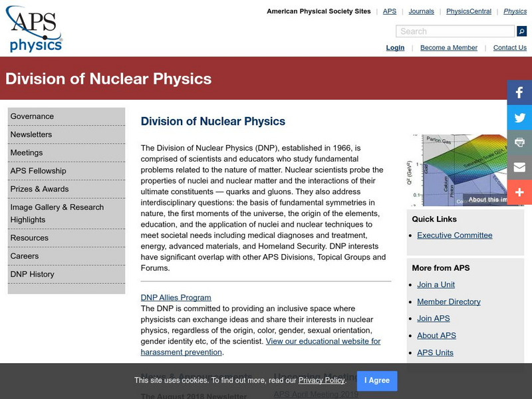Open the Executive Committee quick link
Screen dimensions: 532x399
(454, 235)
